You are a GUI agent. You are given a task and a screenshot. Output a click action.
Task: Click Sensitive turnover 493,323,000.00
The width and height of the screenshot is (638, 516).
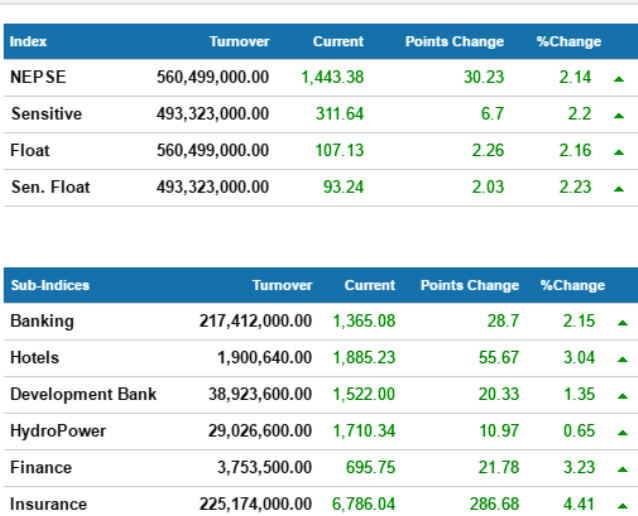click(x=213, y=114)
